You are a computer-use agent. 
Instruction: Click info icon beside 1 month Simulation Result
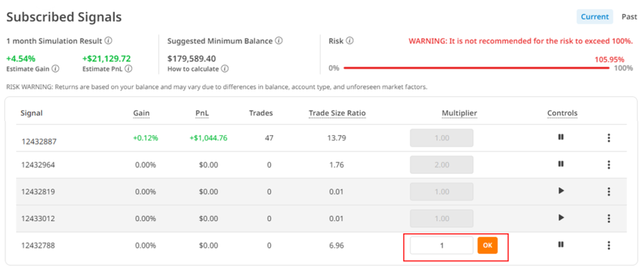108,41
